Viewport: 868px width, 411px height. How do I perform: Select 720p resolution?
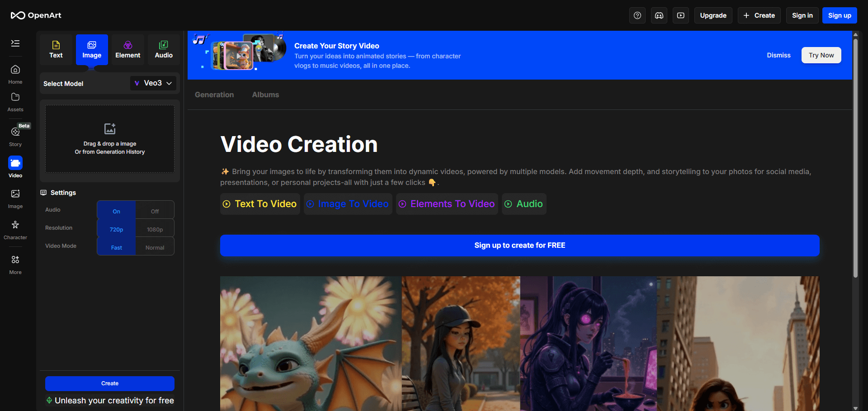click(x=116, y=229)
